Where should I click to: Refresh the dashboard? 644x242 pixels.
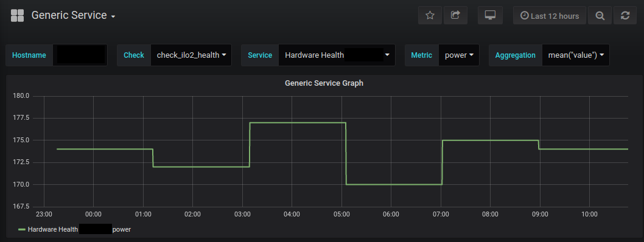point(625,16)
